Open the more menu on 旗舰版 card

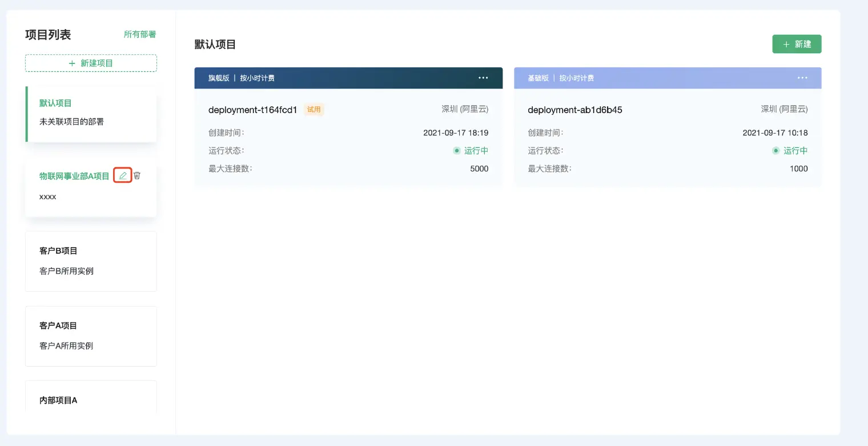[x=483, y=78]
